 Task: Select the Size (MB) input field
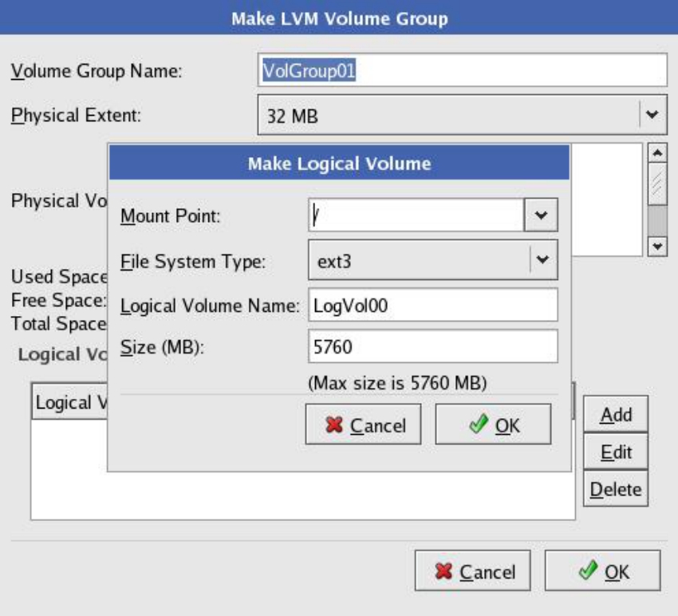pyautogui.click(x=432, y=347)
